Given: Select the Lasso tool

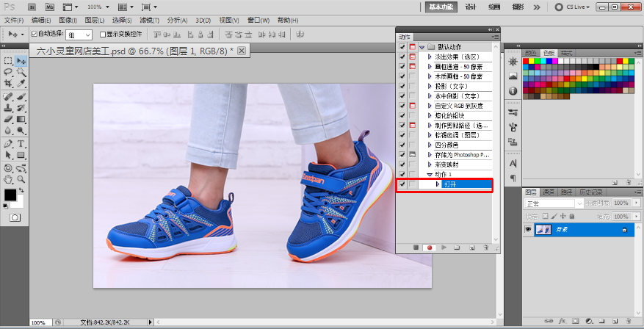Looking at the screenshot, I should (8, 73).
